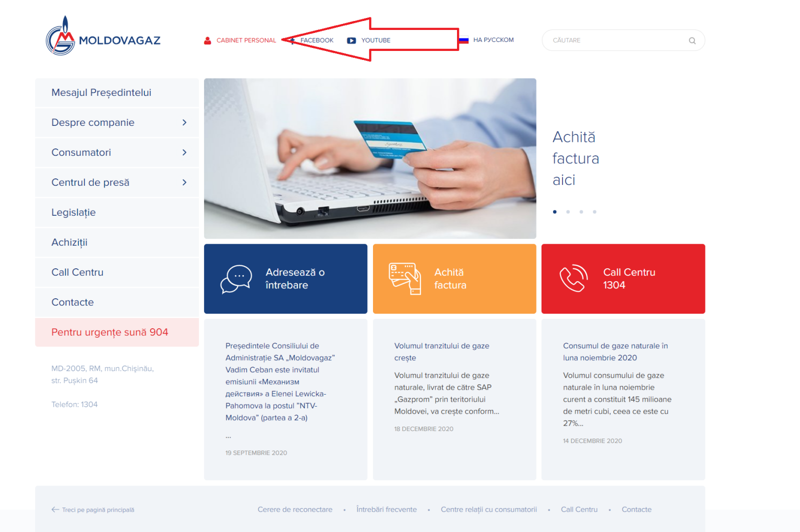The image size is (800, 532).
Task: Open Consumul de gaze noiembrie 2020 article
Action: click(x=615, y=352)
